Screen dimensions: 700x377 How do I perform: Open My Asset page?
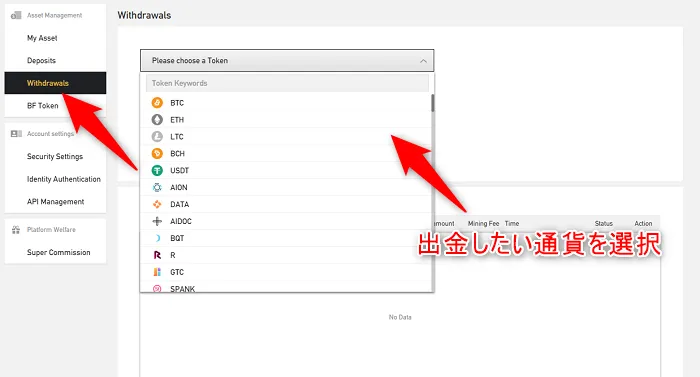42,38
